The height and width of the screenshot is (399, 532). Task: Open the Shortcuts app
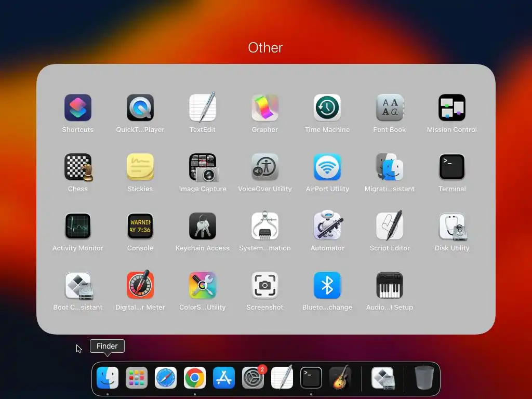[x=78, y=108]
